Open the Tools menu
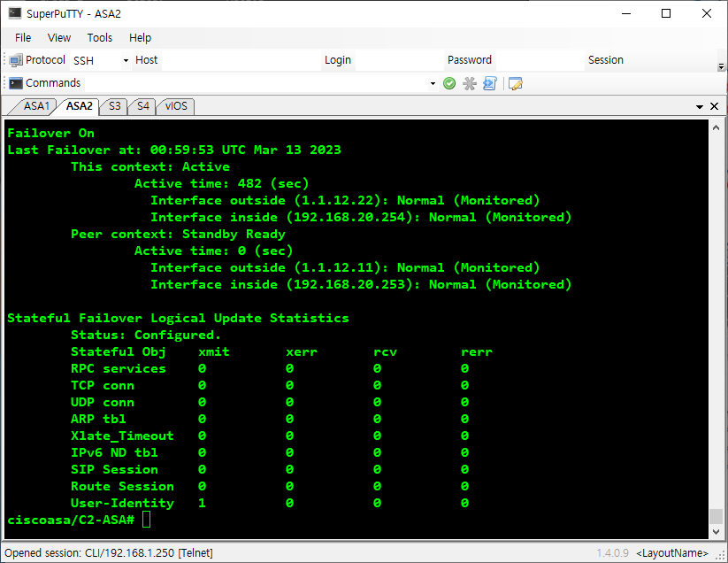728x563 pixels. coord(100,38)
